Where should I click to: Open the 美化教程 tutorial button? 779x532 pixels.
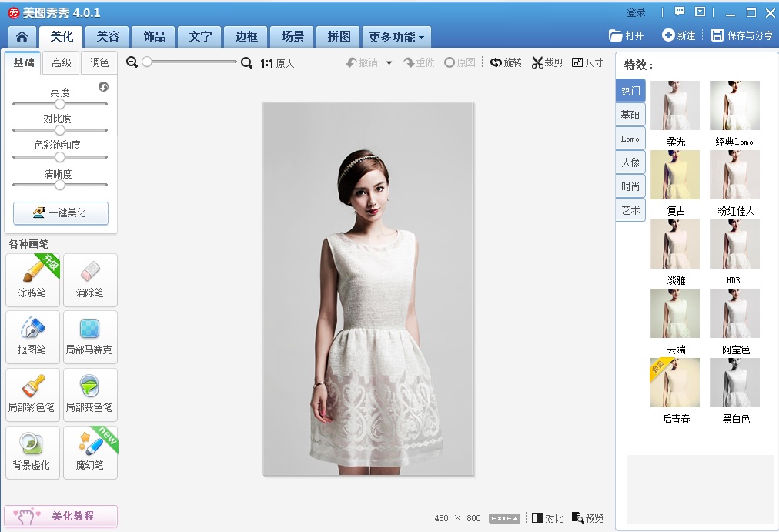point(61,516)
